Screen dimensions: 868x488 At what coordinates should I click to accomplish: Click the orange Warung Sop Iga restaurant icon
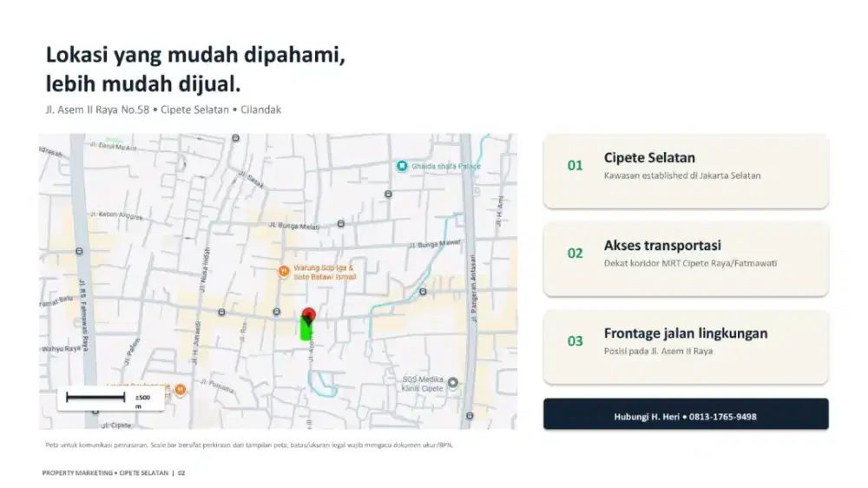284,272
